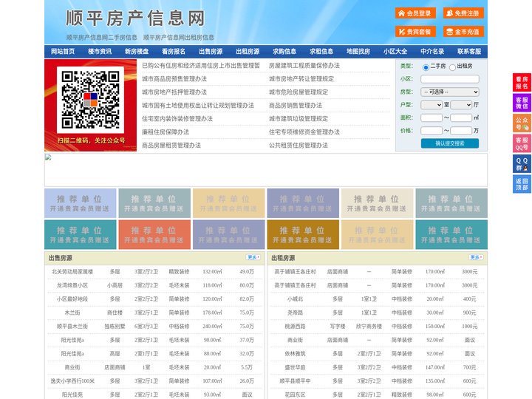This screenshot has width=532, height=399.
Task: Open listing 逸夫小学西行100米
Action: click(x=72, y=381)
